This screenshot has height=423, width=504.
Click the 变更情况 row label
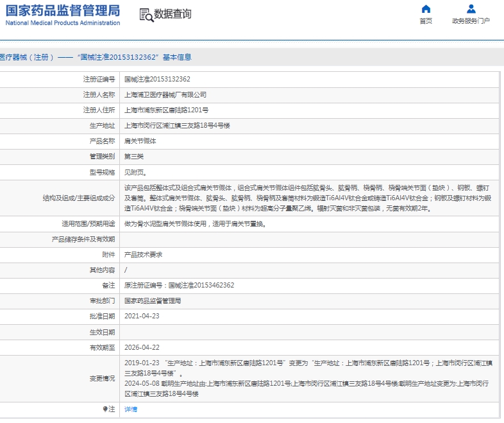coord(102,378)
